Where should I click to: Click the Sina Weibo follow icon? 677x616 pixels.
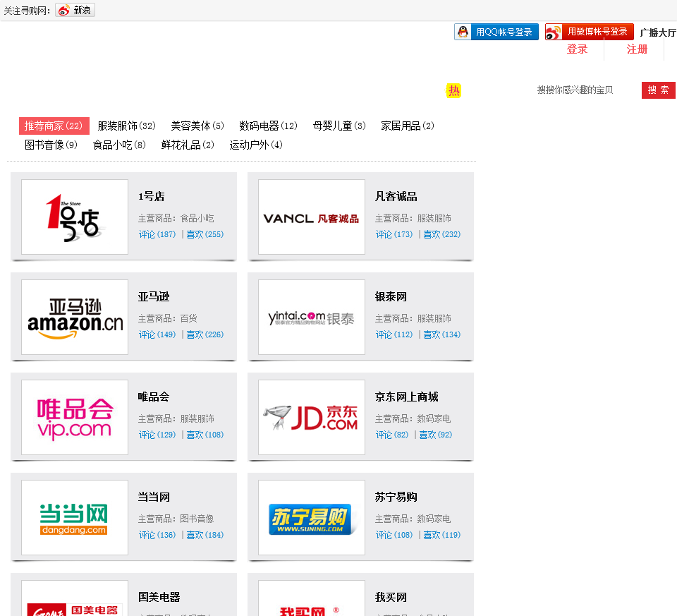75,10
